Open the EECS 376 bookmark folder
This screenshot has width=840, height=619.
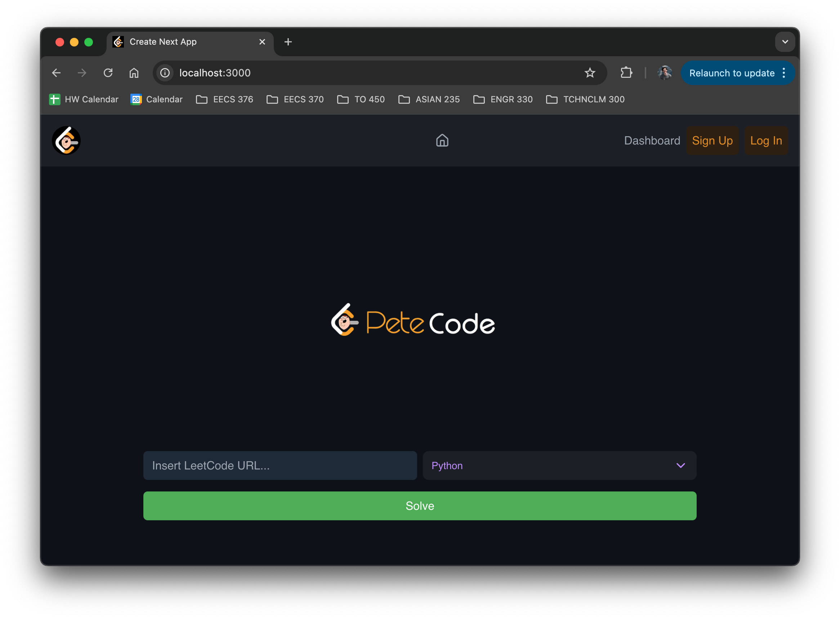pyautogui.click(x=225, y=99)
